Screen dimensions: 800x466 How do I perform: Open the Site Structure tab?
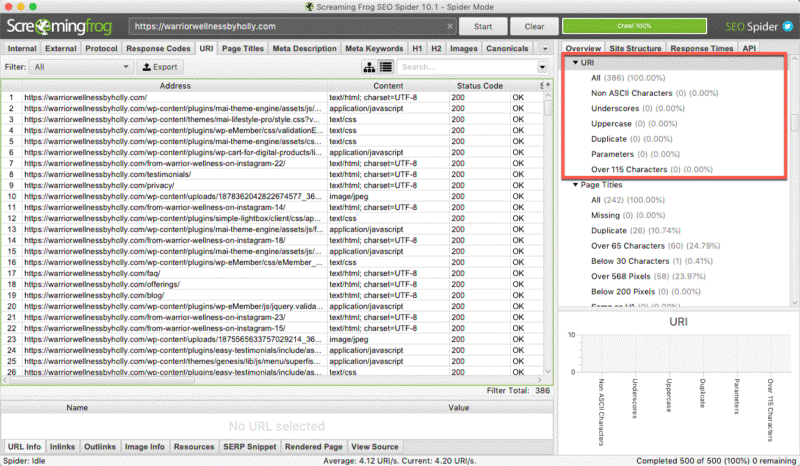pos(635,48)
